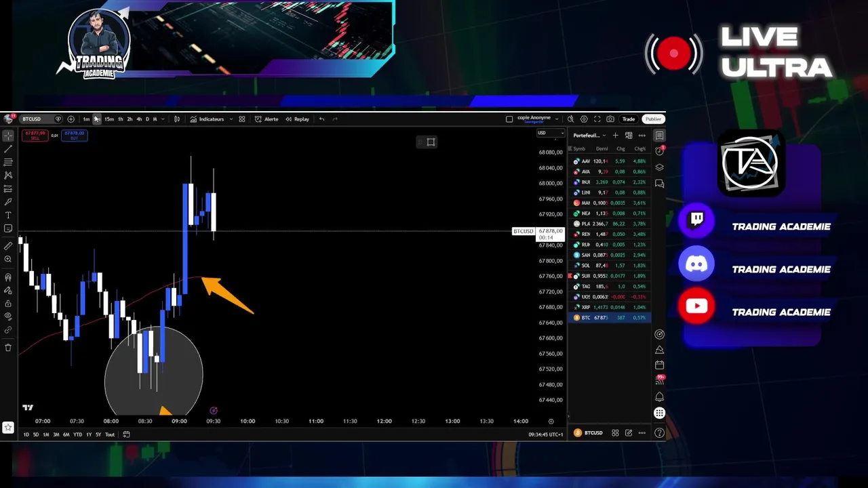Enter fullscreen mode icon
The height and width of the screenshot is (488, 868).
(x=597, y=119)
